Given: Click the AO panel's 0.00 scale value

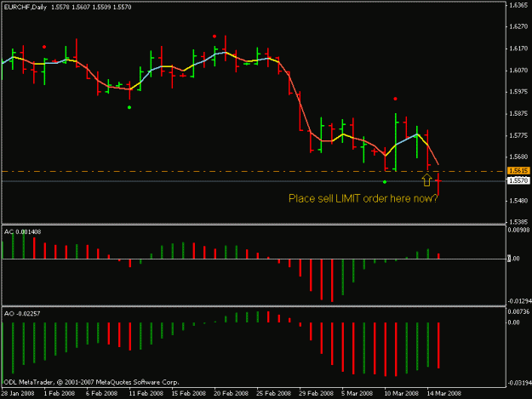Looking at the screenshot, I should coord(513,322).
